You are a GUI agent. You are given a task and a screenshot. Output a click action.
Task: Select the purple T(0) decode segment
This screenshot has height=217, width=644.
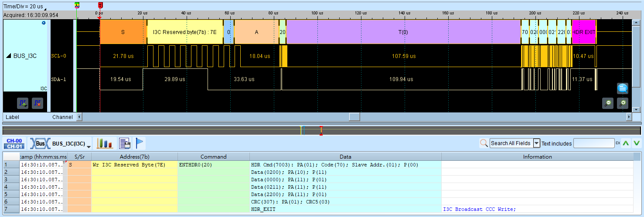point(403,32)
